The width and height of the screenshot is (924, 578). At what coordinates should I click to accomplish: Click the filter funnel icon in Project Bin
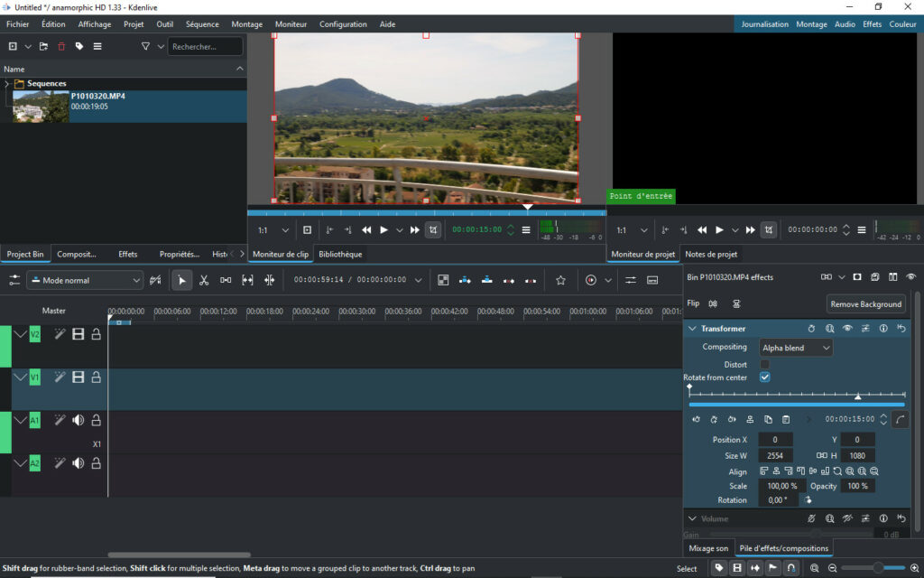pos(145,47)
